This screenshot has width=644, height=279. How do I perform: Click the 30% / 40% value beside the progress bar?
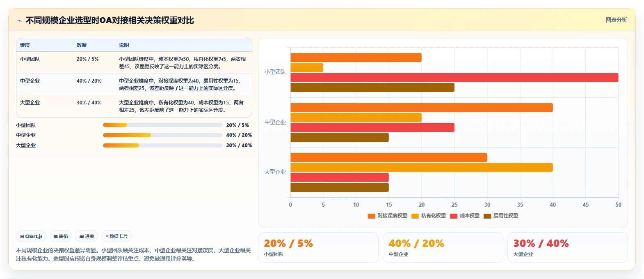click(x=239, y=145)
